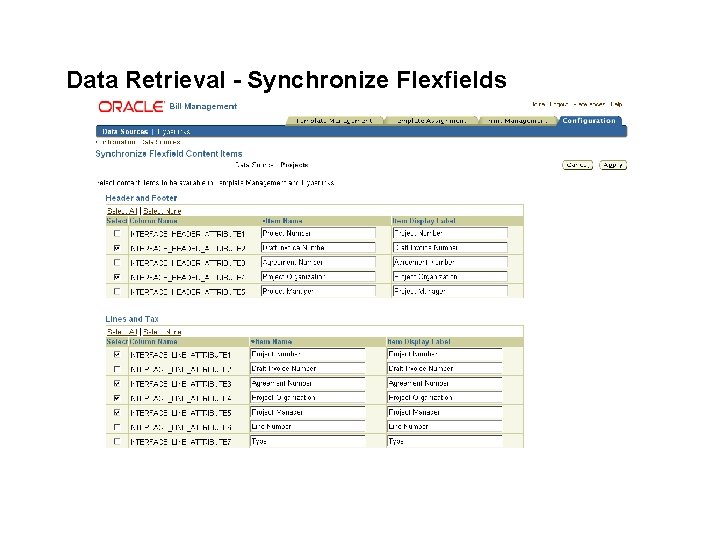Viewport: 720px width, 540px height.
Task: Click the 'Synchronize Flexfield Content Items' heading
Action: [x=169, y=154]
